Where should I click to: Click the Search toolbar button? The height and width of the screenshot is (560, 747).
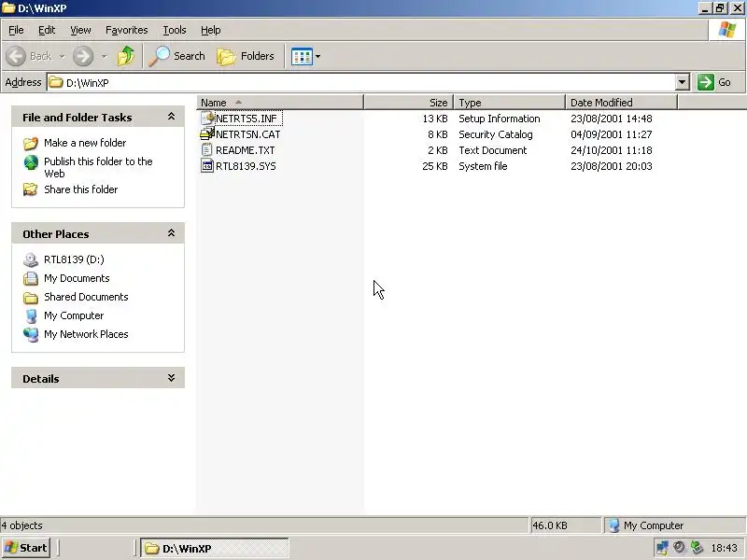(176, 56)
